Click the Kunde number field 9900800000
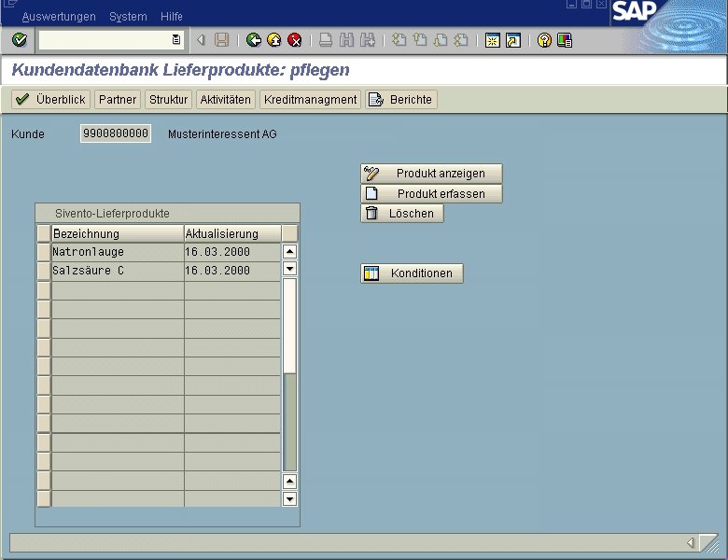Viewport: 728px width, 560px height. click(x=116, y=133)
